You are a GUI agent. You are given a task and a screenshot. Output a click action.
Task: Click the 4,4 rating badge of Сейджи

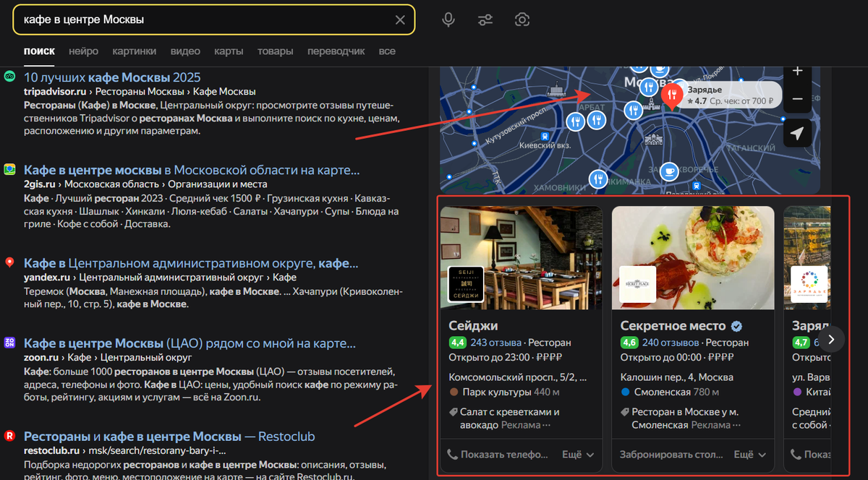click(457, 343)
